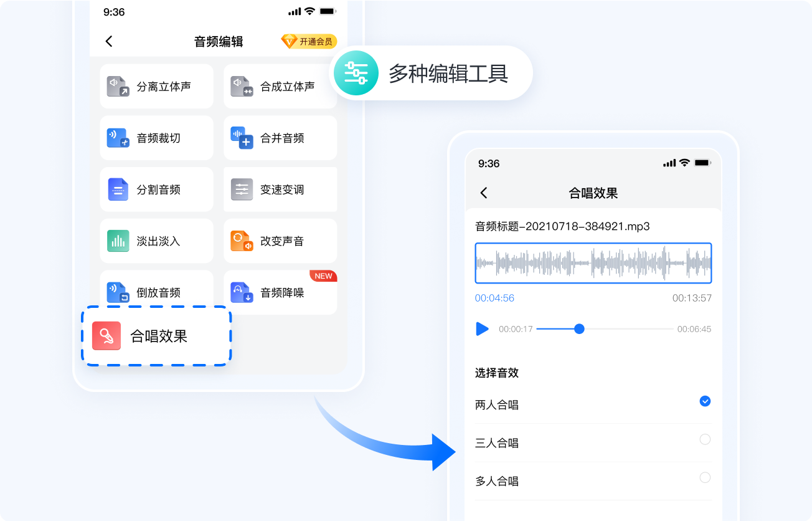The height and width of the screenshot is (521, 812).
Task: Select 多人合唱 radio option
Action: click(705, 477)
